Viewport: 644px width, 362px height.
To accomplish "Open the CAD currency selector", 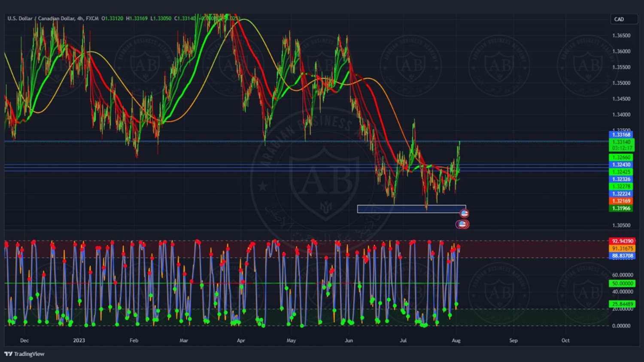I will (x=623, y=19).
